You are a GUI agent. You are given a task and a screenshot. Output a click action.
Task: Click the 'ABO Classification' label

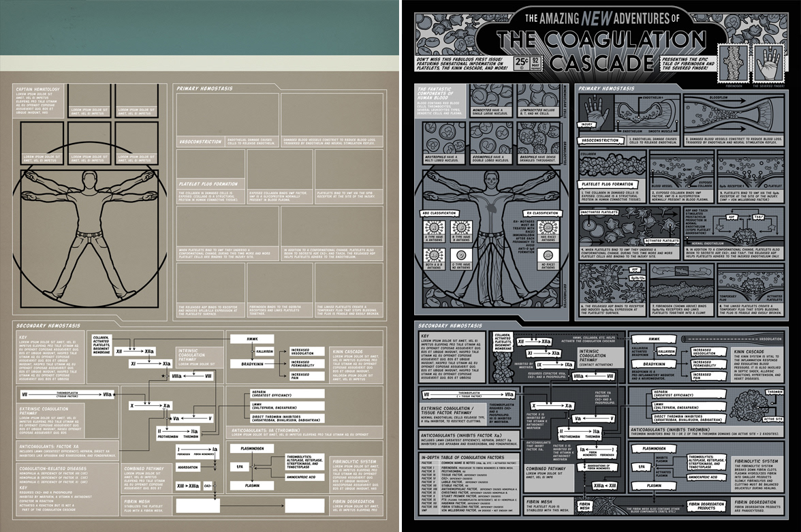coord(440,213)
